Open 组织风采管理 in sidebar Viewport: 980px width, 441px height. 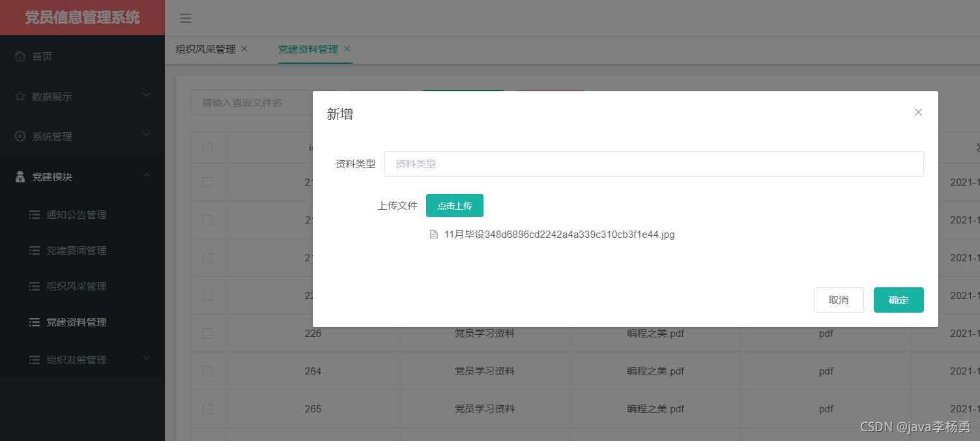(82, 287)
